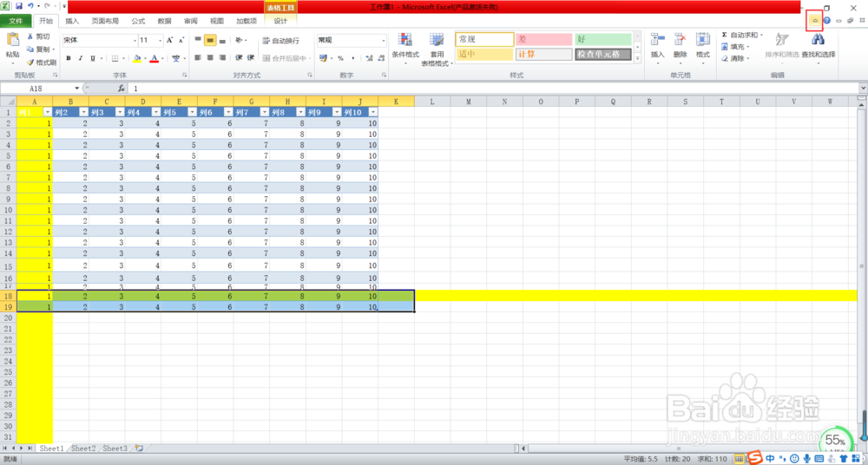Toggle underline formatting (U)
Viewport: 868px width, 465px height.
93,58
